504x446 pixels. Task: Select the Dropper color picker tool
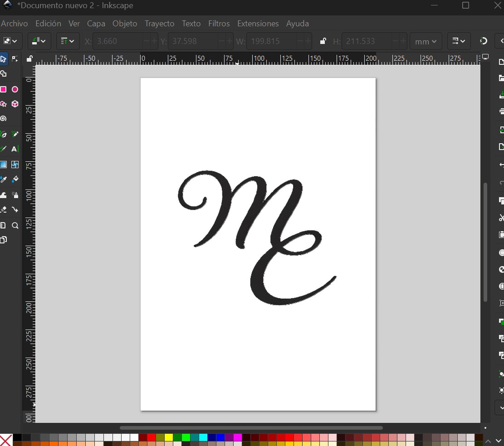pos(4,179)
